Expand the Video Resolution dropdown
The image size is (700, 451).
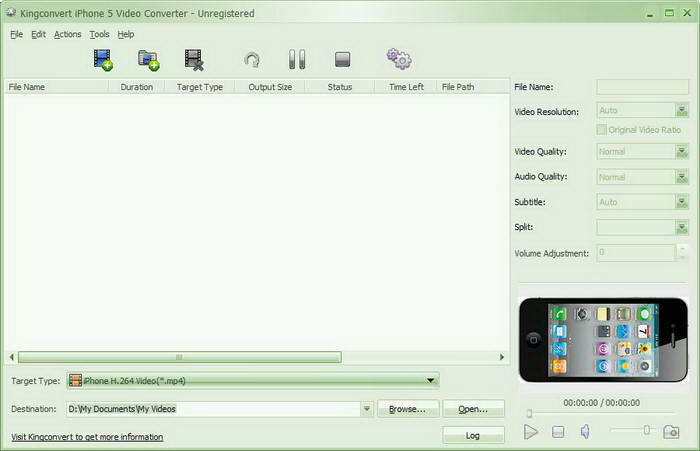pos(682,110)
